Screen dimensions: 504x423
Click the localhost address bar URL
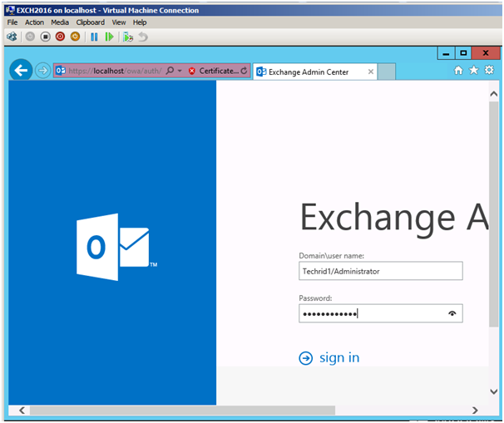tap(115, 71)
